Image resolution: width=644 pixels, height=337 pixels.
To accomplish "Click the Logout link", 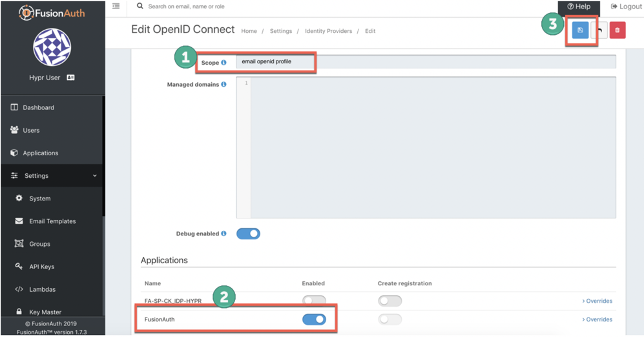I will click(626, 6).
